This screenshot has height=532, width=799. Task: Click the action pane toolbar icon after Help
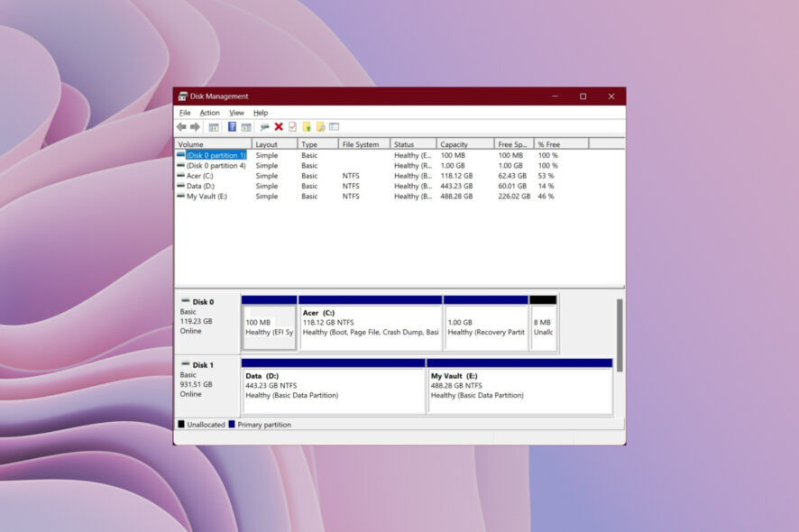(x=246, y=127)
